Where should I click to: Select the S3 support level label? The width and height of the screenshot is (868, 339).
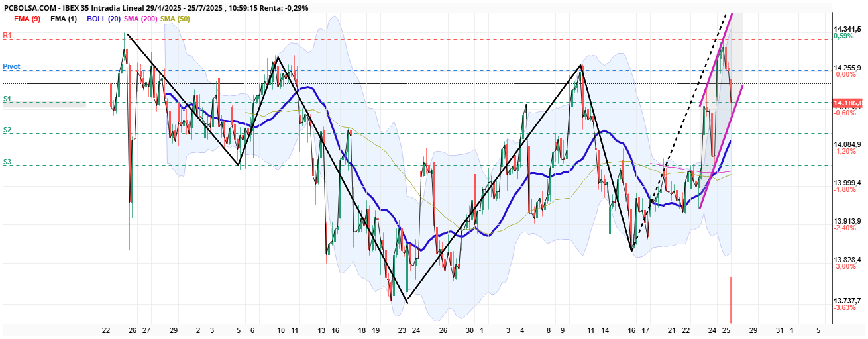tap(7, 162)
